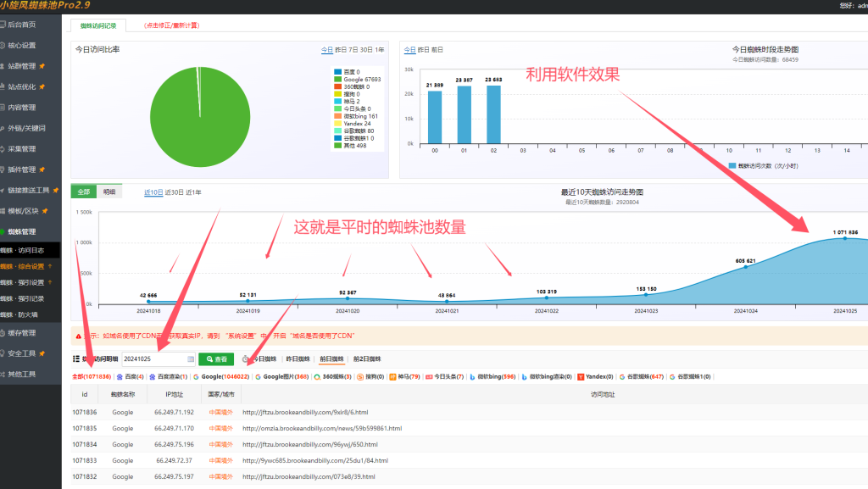The width and height of the screenshot is (868, 489).
Task: Filter by 微软bing渲染(0) spider
Action: click(x=547, y=376)
